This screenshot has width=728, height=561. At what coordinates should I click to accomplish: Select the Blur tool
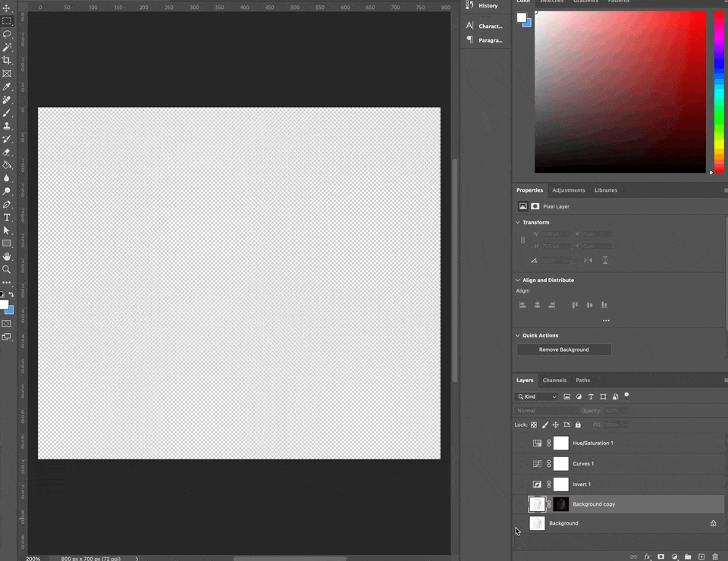pos(7,178)
